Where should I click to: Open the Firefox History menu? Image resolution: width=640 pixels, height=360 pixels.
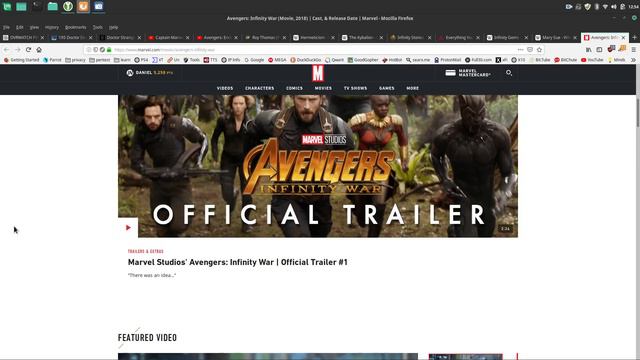(x=52, y=27)
